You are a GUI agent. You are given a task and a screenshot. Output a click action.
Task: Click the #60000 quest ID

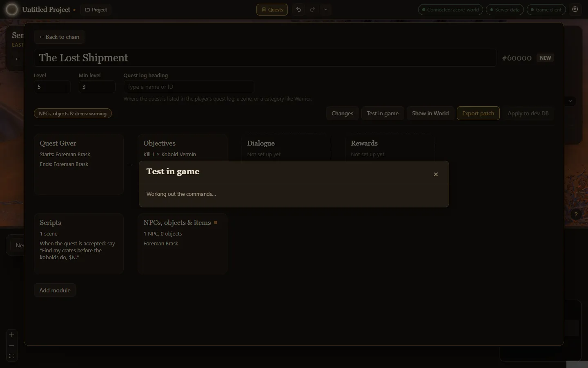tap(517, 58)
